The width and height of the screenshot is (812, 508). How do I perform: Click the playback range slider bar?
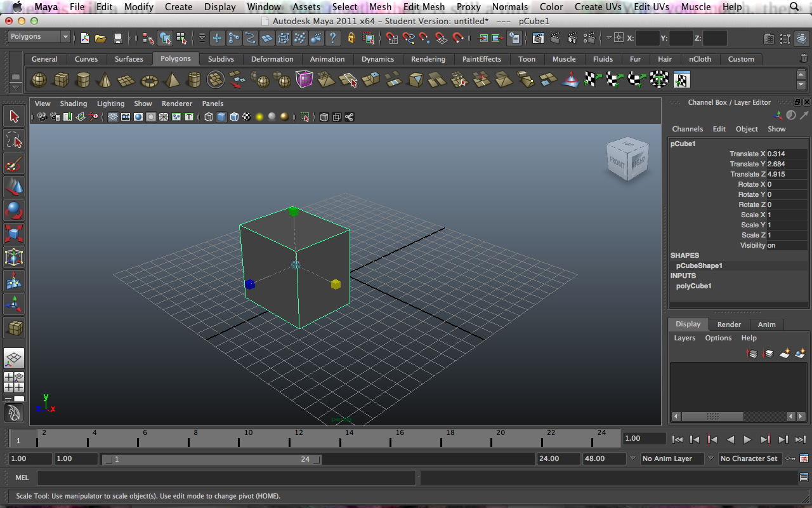211,459
